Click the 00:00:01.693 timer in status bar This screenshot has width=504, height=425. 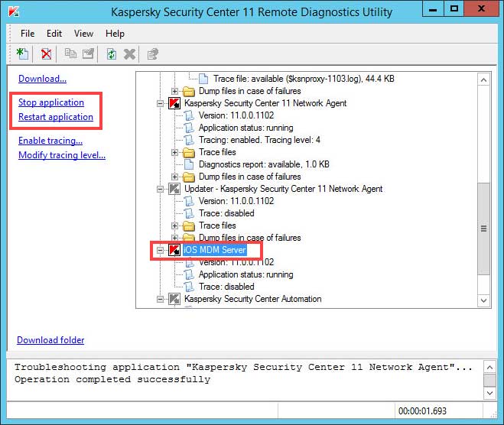(x=422, y=411)
